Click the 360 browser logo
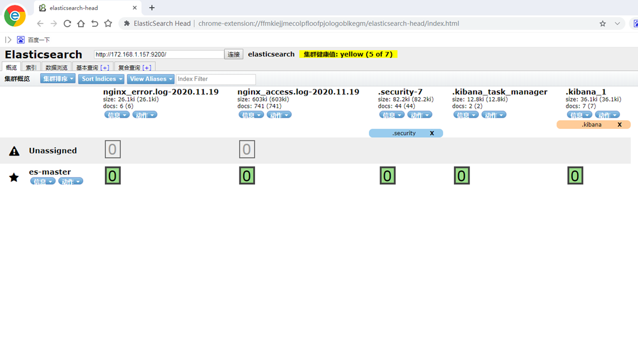The width and height of the screenshot is (638, 364). (15, 16)
